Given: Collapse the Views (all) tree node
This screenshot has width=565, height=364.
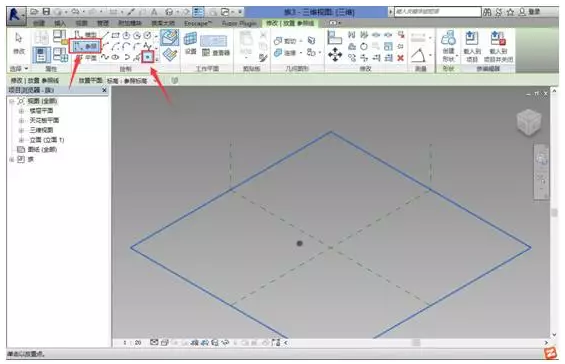Looking at the screenshot, I should 12,101.
